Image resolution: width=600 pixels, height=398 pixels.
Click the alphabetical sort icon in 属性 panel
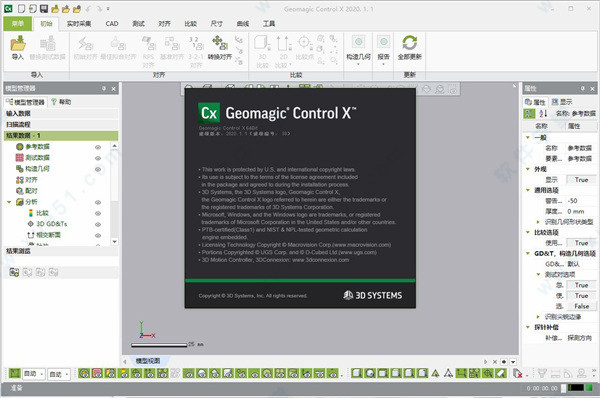pos(543,113)
